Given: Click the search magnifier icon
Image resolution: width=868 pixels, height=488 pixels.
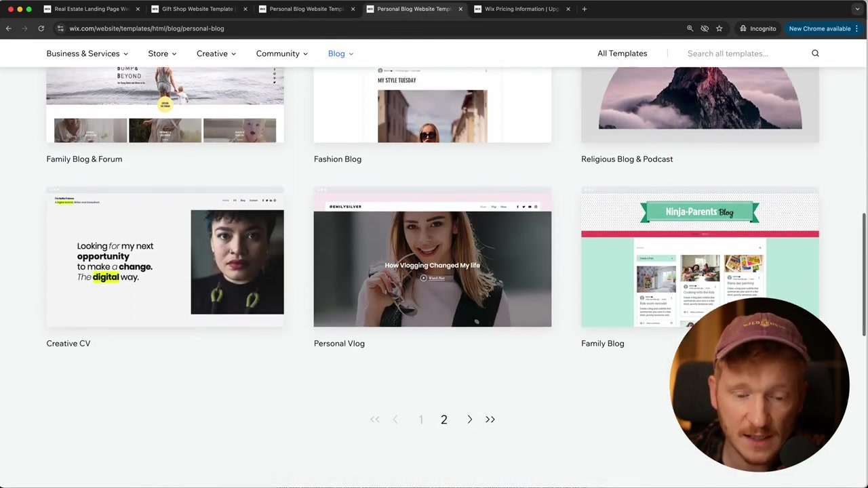Looking at the screenshot, I should click(x=815, y=54).
